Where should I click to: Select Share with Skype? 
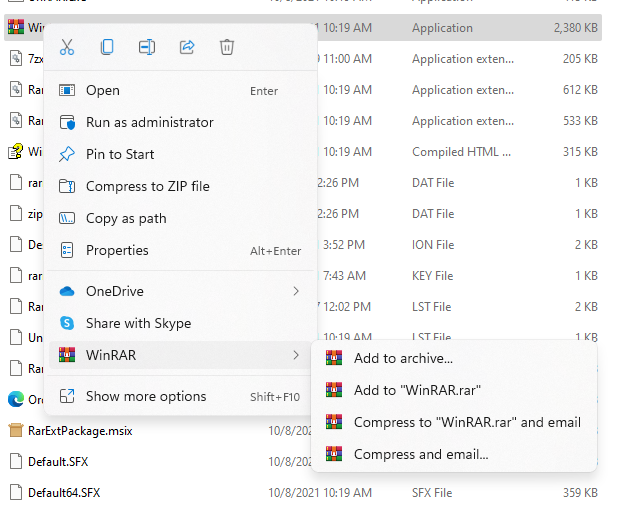181,323
